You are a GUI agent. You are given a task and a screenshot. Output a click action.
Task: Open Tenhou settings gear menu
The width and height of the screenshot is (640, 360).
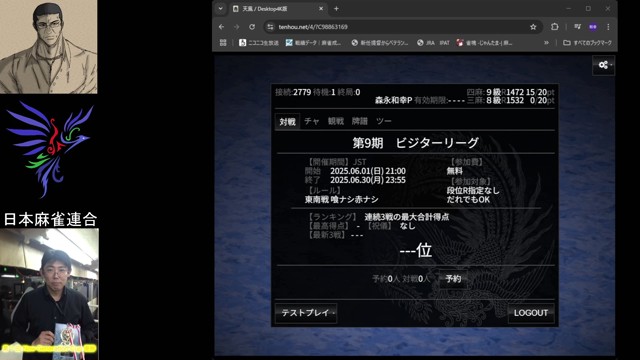click(x=604, y=65)
